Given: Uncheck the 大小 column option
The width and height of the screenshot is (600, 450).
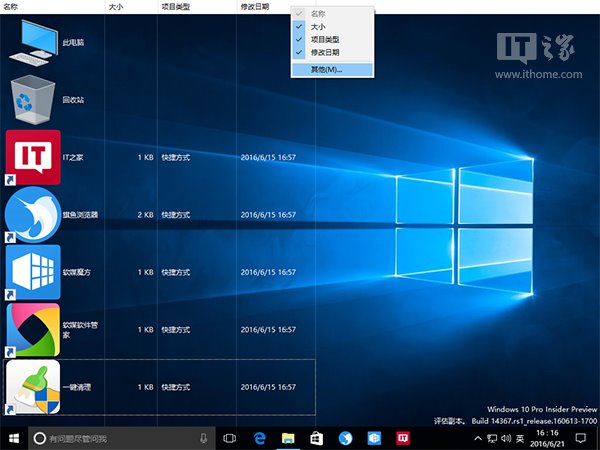Looking at the screenshot, I should tap(318, 27).
